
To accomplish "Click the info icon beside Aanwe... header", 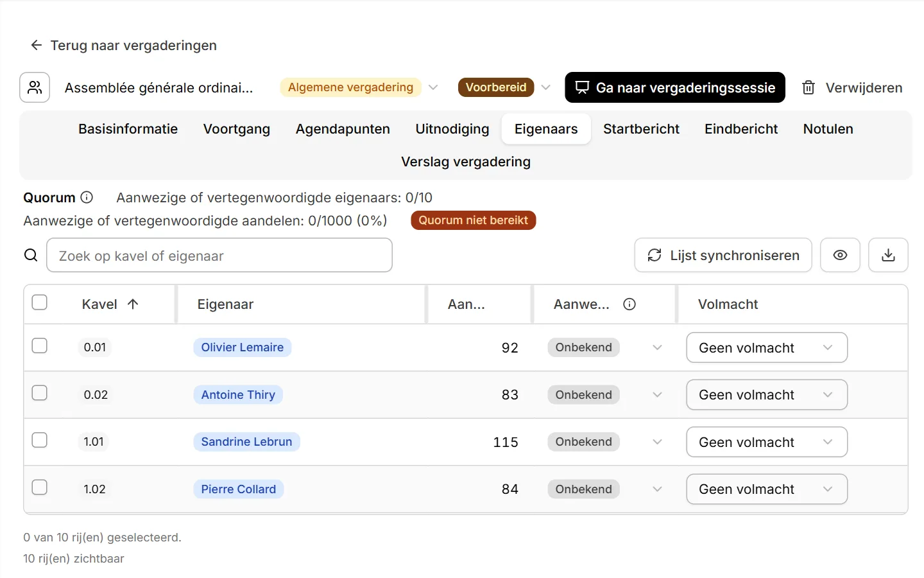I will point(629,304).
